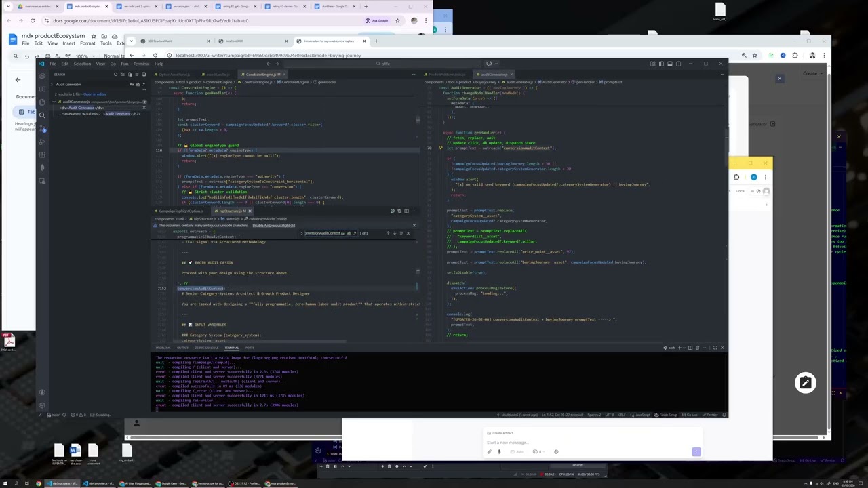Reload the Google Docs browser page
The height and width of the screenshot is (488, 868).
click(x=32, y=20)
